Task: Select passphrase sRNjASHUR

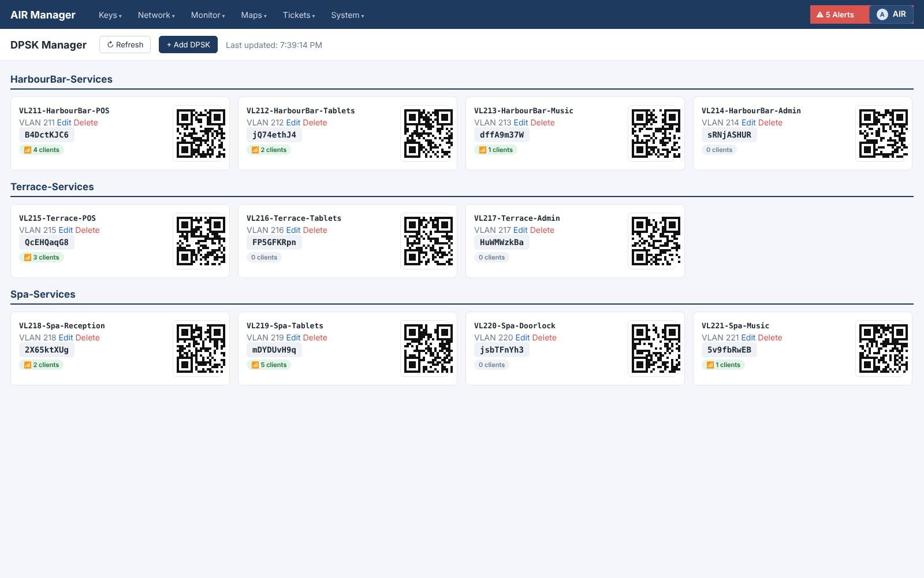Action: [729, 135]
